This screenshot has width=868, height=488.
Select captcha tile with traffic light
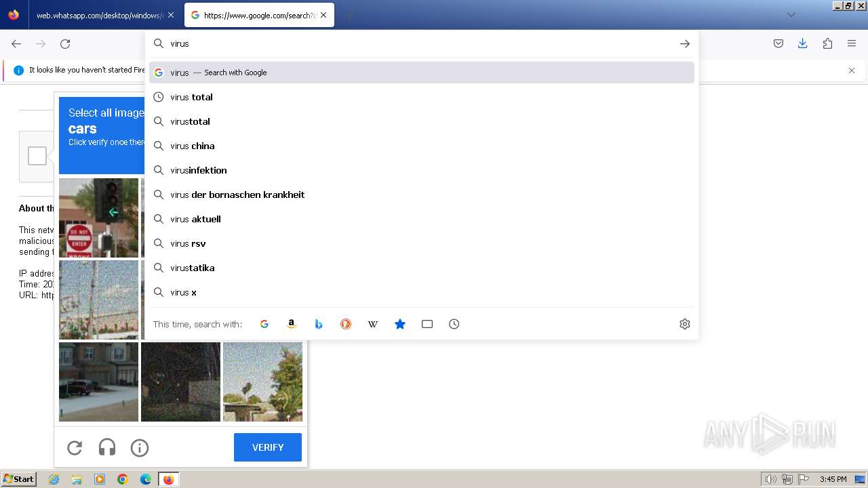pos(98,218)
